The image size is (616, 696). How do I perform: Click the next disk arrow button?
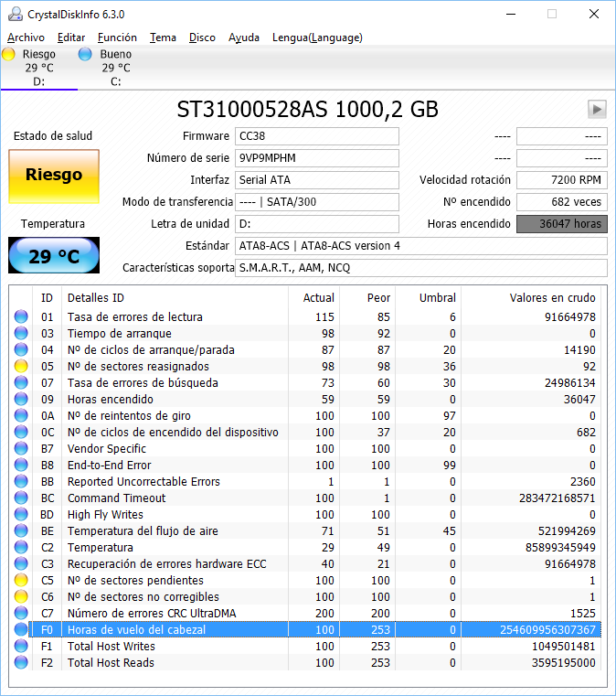coord(597,109)
